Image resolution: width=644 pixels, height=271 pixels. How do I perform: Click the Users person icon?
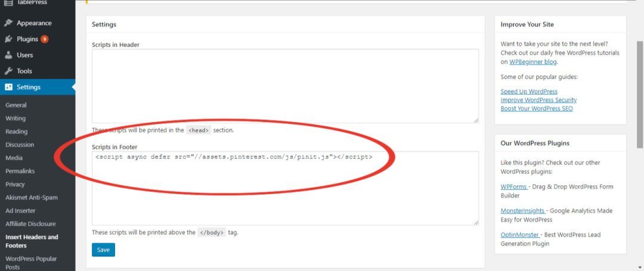click(x=8, y=55)
